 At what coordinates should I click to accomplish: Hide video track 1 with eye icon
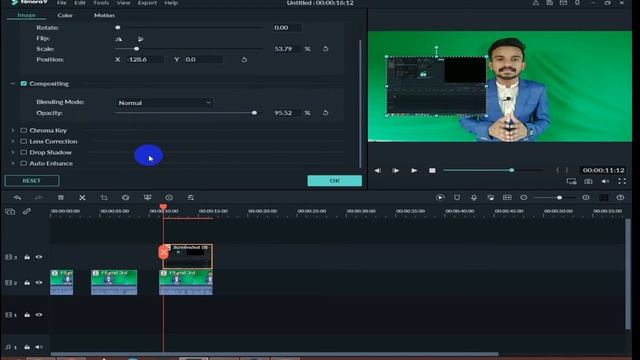click(x=39, y=315)
